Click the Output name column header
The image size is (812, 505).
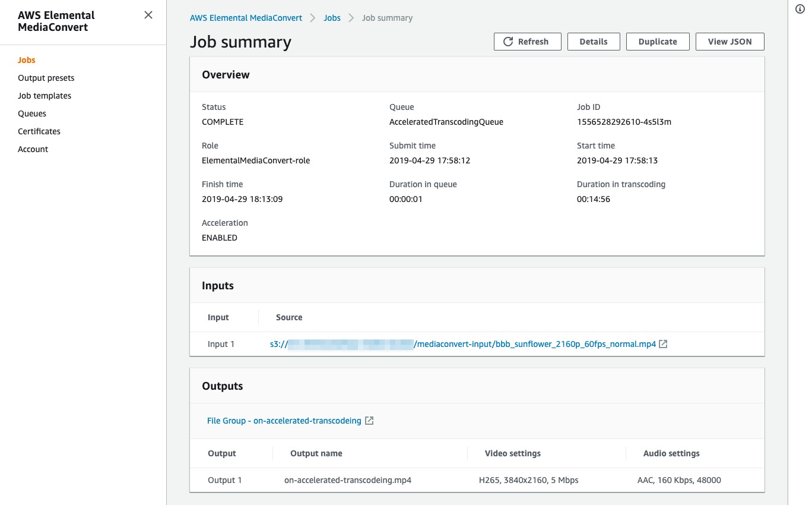[316, 453]
